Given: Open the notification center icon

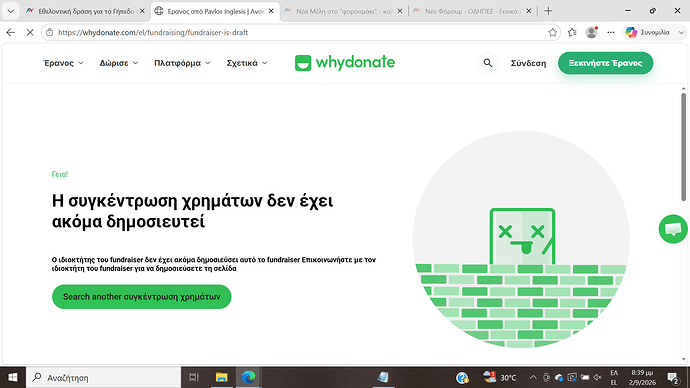Looking at the screenshot, I should 672,377.
